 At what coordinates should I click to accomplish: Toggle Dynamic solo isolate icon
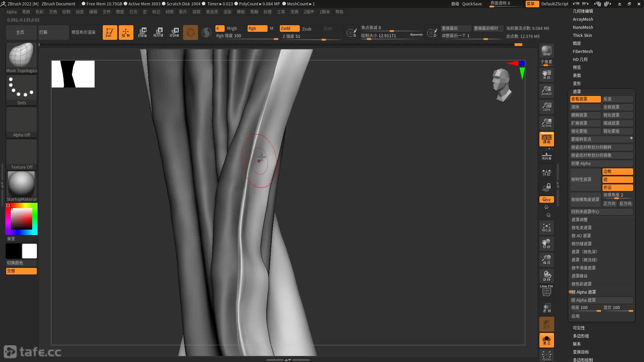point(546,340)
